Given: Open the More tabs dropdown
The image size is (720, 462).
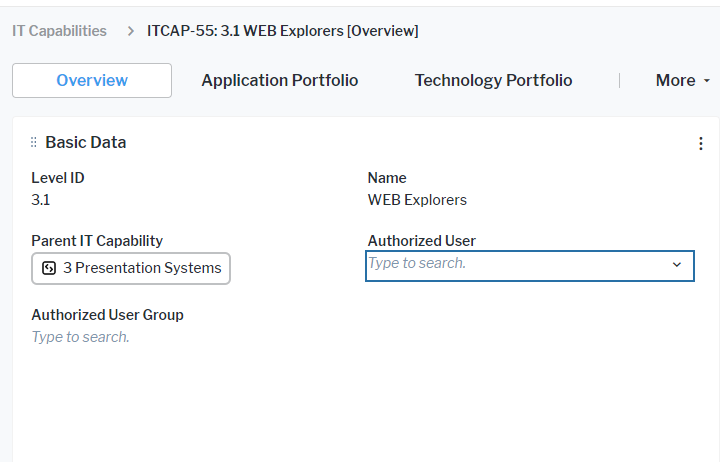Looking at the screenshot, I should 676,80.
